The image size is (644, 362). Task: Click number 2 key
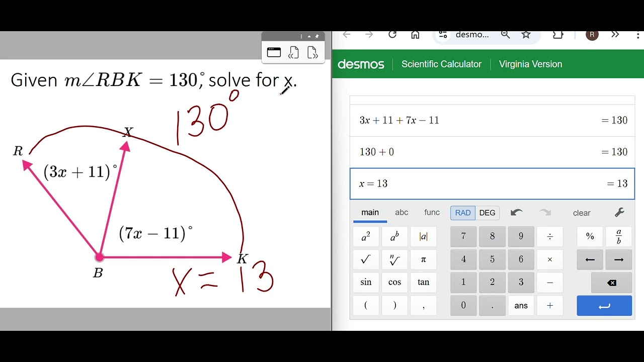point(492,282)
